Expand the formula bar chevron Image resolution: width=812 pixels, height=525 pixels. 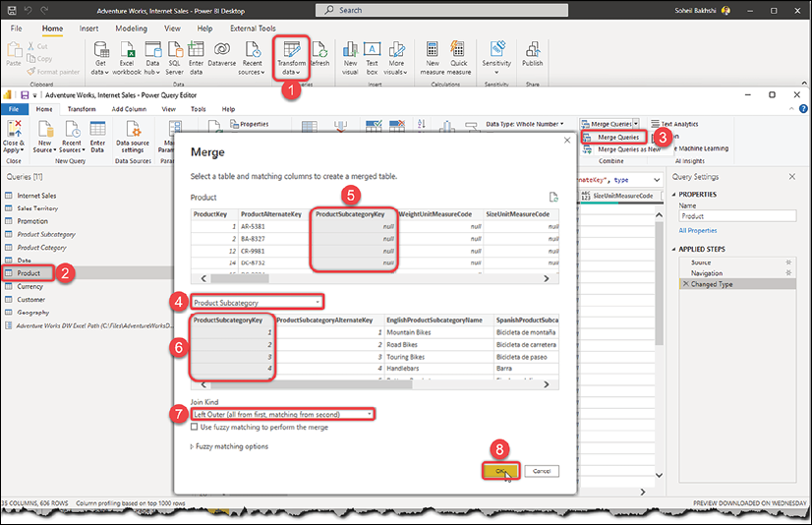click(x=657, y=180)
